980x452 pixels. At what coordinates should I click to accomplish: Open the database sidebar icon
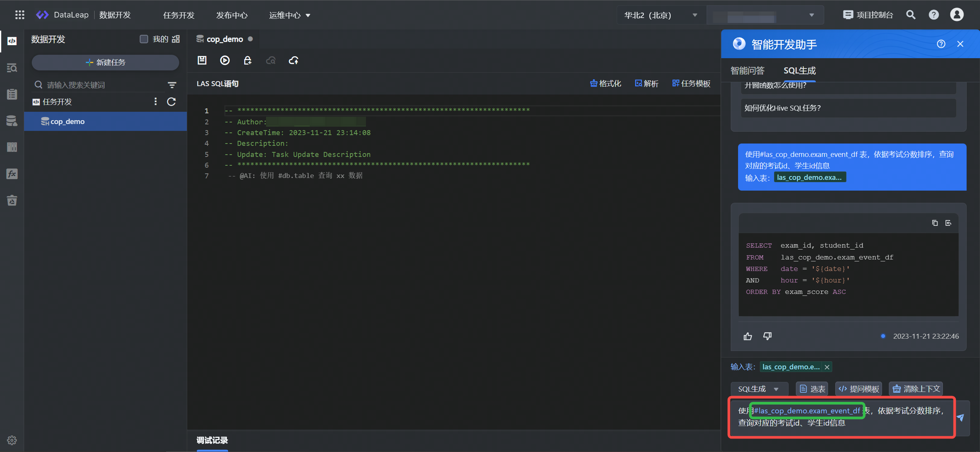tap(12, 121)
